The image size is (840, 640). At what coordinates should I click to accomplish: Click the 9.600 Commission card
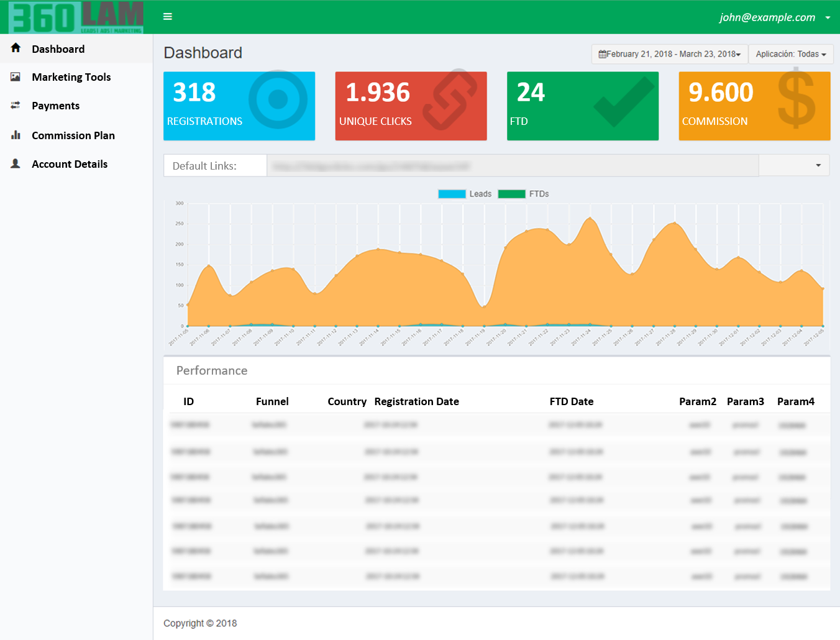[755, 106]
